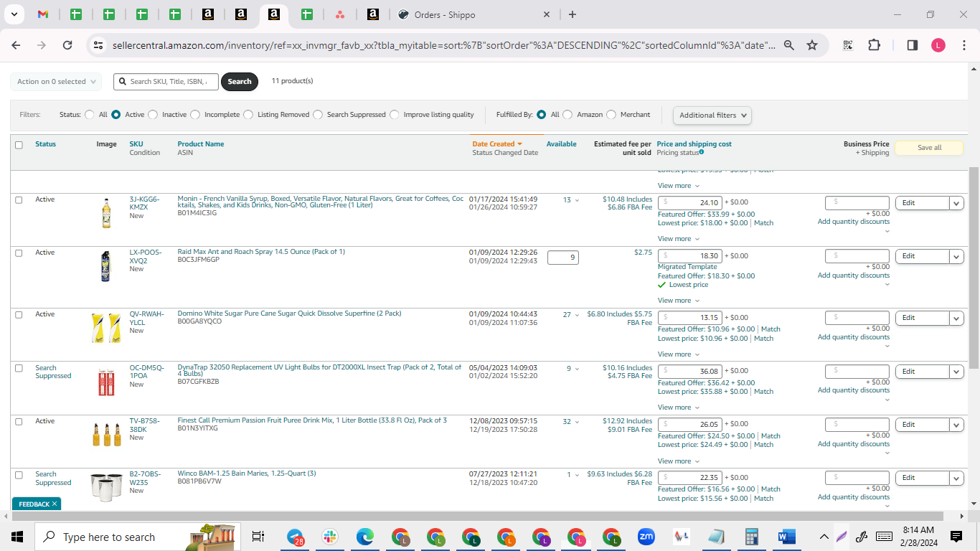Click the Search button
This screenshot has height=551, width=980.
[x=240, y=82]
